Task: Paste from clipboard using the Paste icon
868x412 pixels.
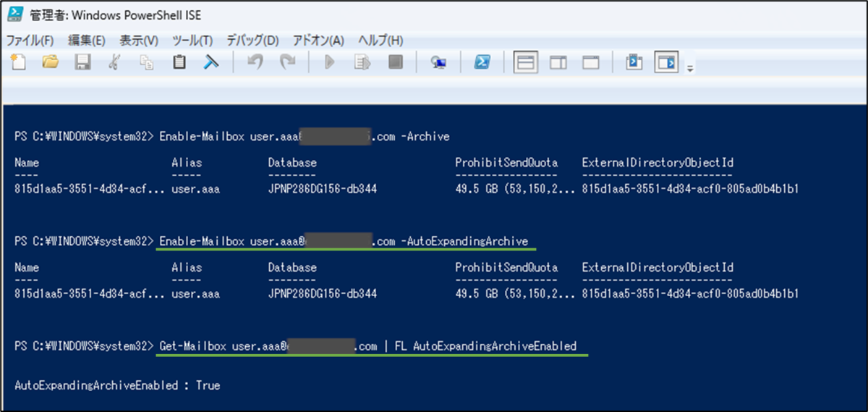Action: [x=179, y=62]
